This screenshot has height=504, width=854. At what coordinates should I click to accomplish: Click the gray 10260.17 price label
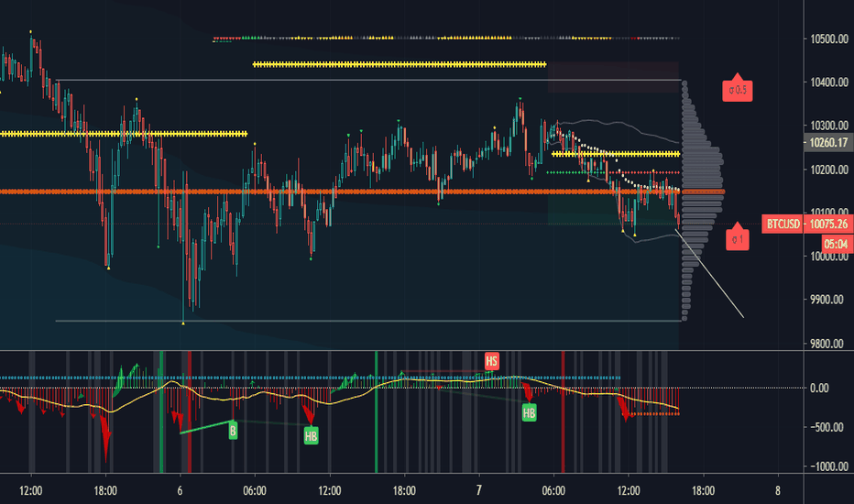click(x=828, y=143)
